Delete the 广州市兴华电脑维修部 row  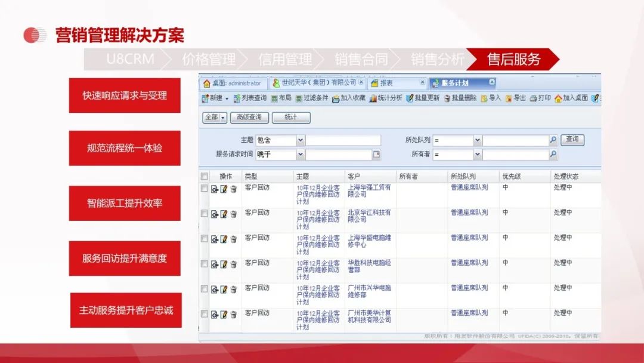click(x=233, y=290)
